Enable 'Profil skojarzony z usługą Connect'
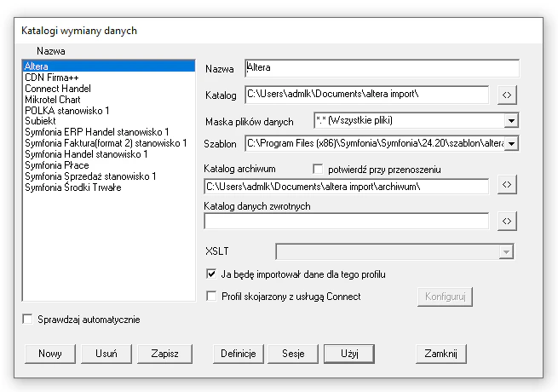Image resolution: width=558 pixels, height=392 pixels. point(211,296)
